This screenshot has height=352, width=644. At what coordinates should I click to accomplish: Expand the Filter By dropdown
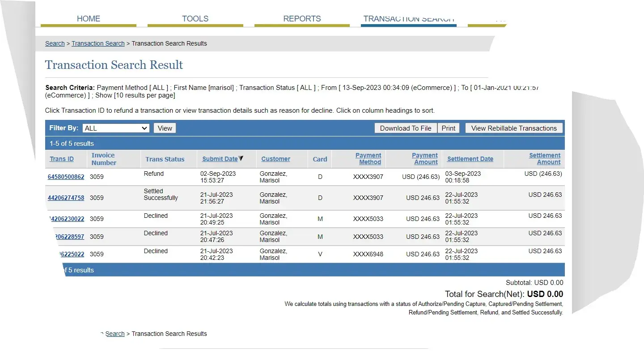[116, 128]
